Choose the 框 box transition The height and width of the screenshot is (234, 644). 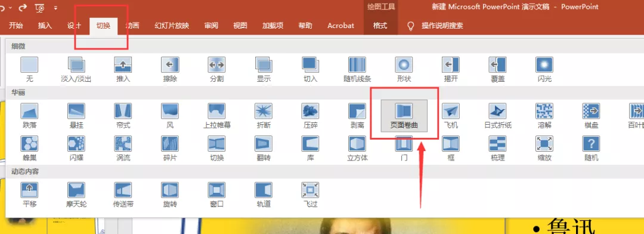pyautogui.click(x=451, y=149)
